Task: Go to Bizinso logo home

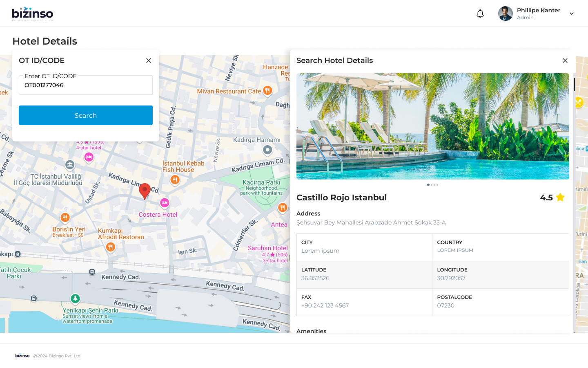Action: pos(33,13)
